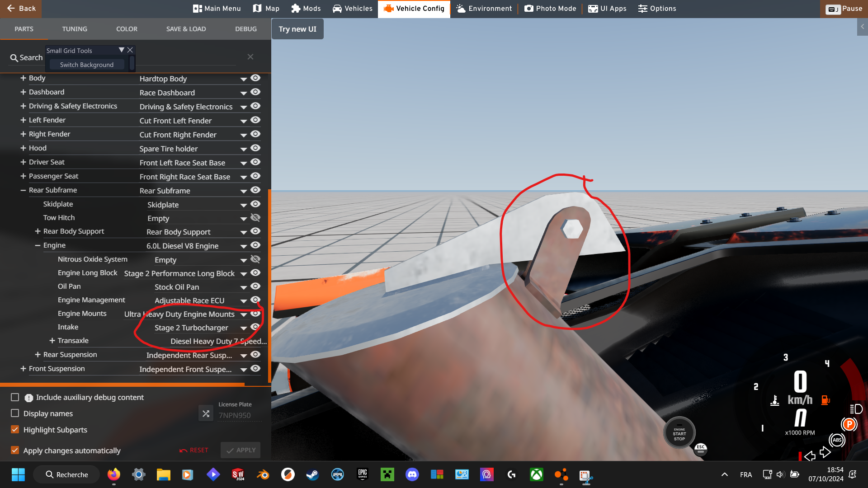Open the Photo Mode menu
This screenshot has height=488, width=868.
pyautogui.click(x=550, y=9)
